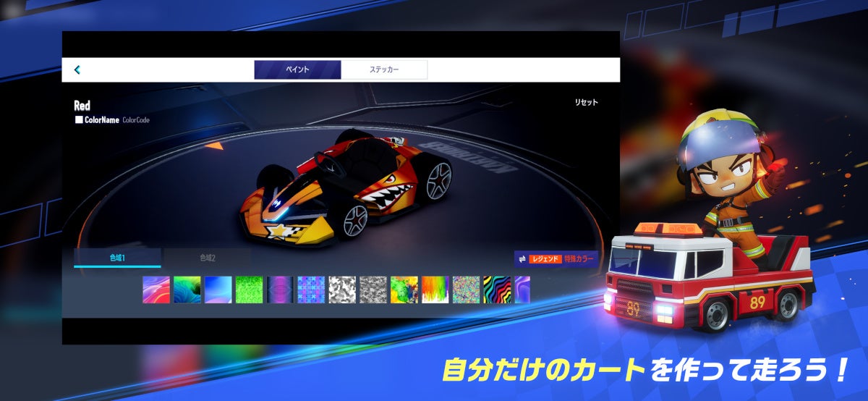The width and height of the screenshot is (868, 401).
Task: Switch to the ステッカー tab
Action: 384,69
